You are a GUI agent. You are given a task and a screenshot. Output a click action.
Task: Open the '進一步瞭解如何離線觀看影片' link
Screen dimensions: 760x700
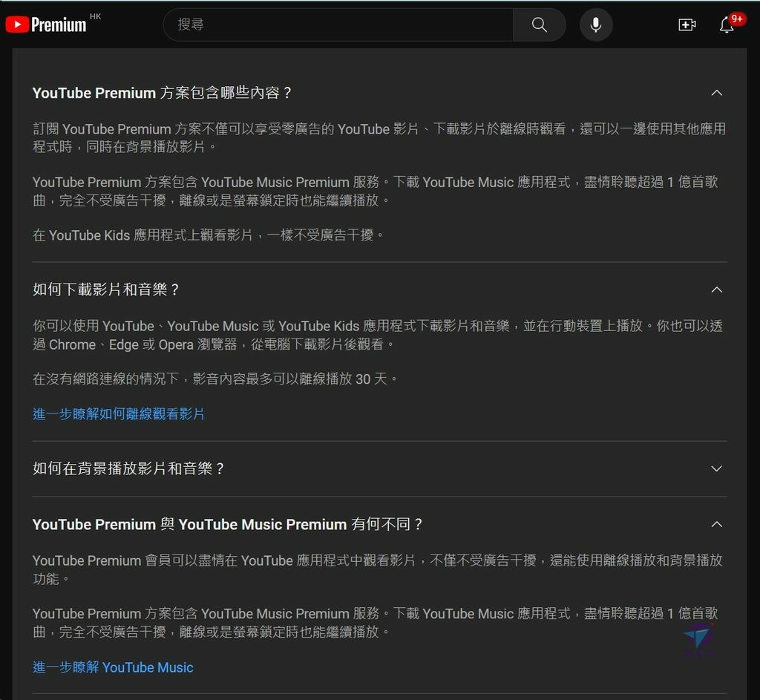pos(119,414)
